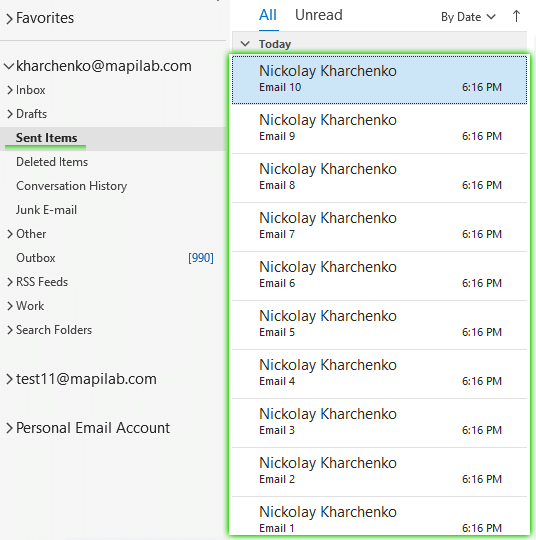This screenshot has width=536, height=540.
Task: Reverse sort order with the up arrow
Action: click(516, 16)
